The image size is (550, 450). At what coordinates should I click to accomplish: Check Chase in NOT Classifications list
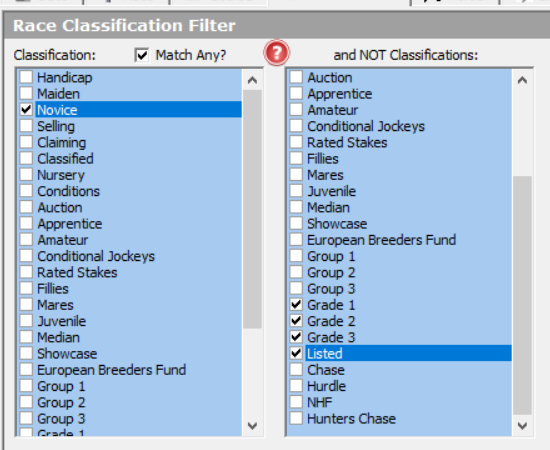296,370
